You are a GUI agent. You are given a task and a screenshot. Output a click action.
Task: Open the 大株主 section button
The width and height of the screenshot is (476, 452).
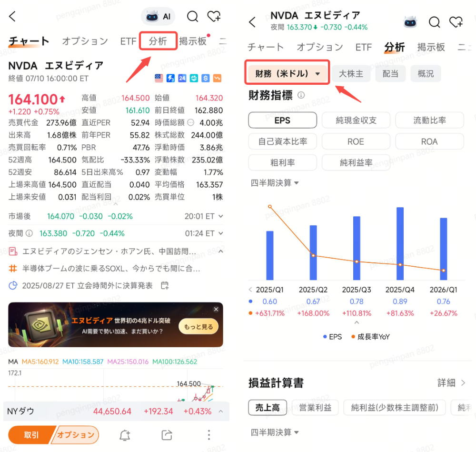pyautogui.click(x=351, y=73)
